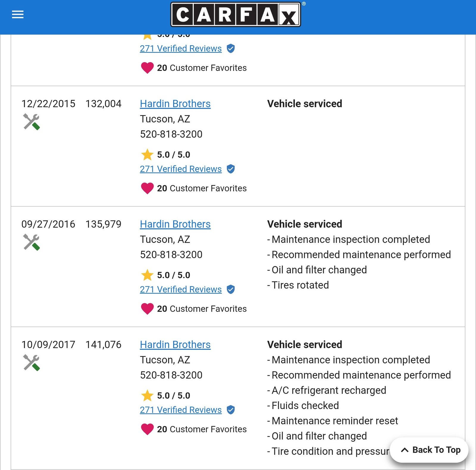Open the hamburger menu
This screenshot has height=470, width=476.
click(x=18, y=14)
